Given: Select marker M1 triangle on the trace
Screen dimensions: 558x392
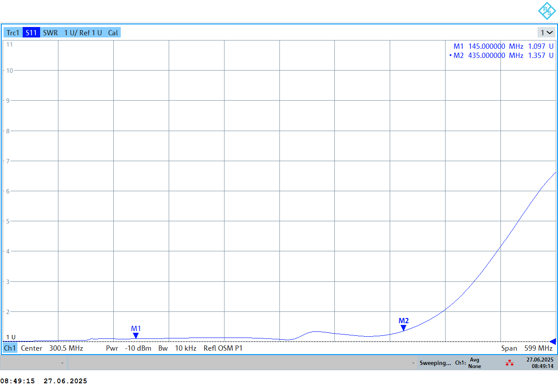Looking at the screenshot, I should click(136, 335).
